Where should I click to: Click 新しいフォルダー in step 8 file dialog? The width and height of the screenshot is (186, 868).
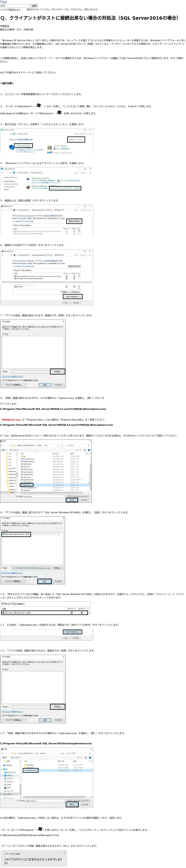(14, 450)
